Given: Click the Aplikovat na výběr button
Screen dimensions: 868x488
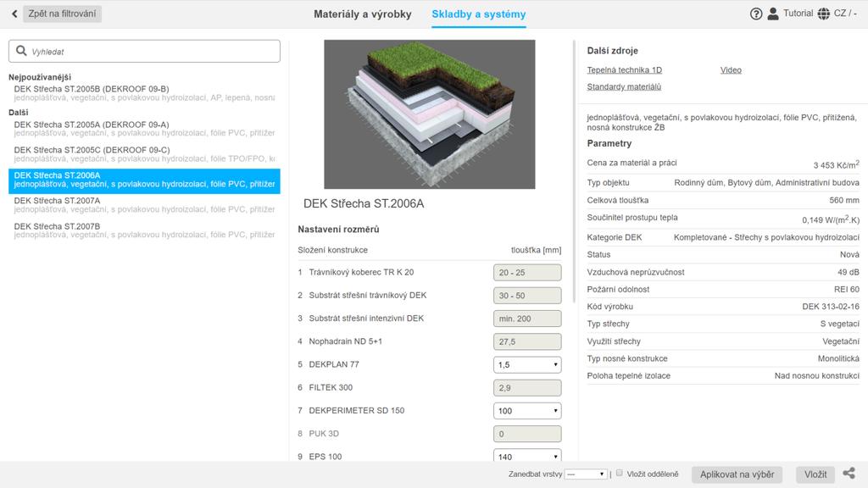Looking at the screenshot, I should pyautogui.click(x=737, y=474).
